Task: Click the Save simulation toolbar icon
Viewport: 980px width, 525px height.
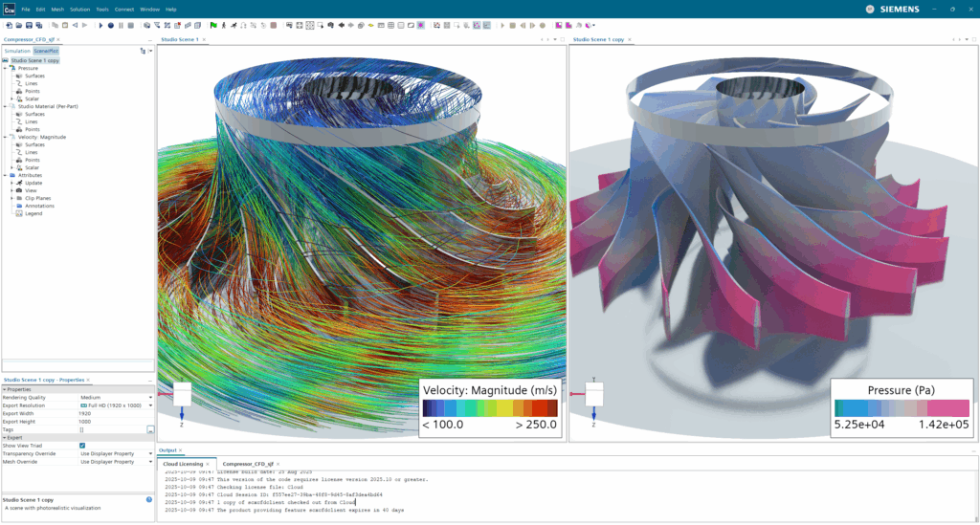Action: [x=28, y=25]
